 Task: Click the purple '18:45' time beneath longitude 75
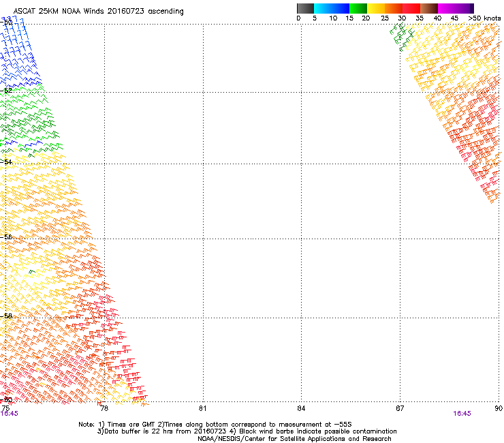coord(10,414)
